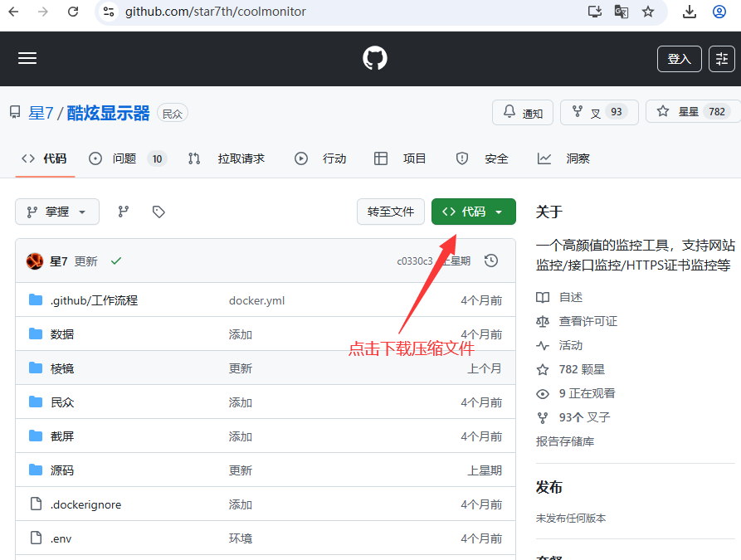Switch to the 拉取请求 tab
The image size is (741, 560).
[x=227, y=158]
